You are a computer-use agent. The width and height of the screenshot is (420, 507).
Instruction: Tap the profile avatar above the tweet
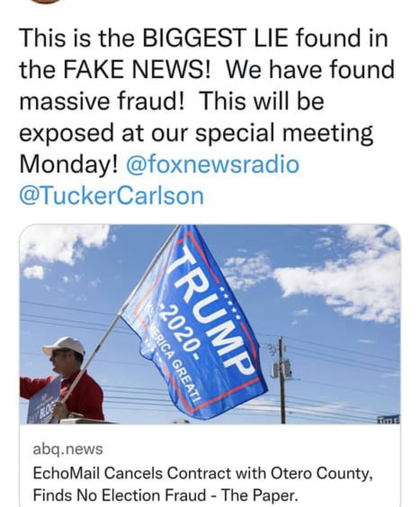[45, 2]
